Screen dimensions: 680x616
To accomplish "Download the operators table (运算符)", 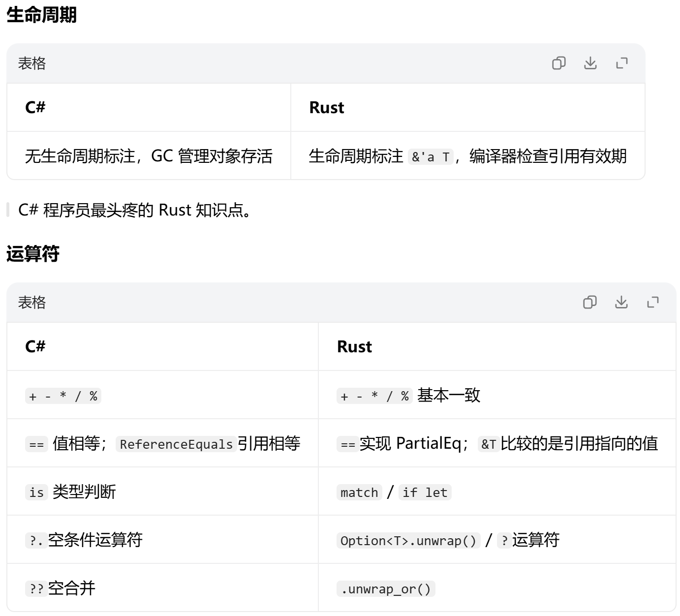I will click(621, 302).
